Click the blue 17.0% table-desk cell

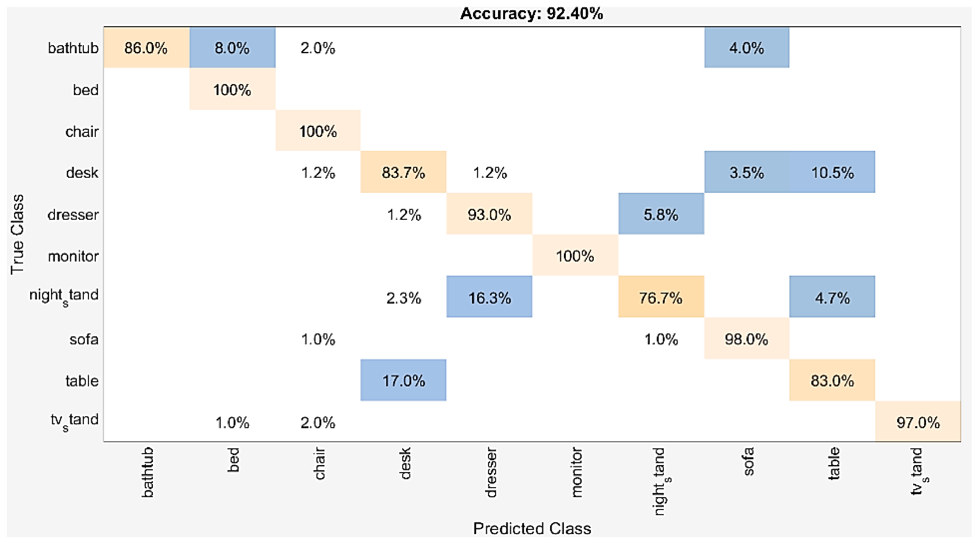(403, 380)
